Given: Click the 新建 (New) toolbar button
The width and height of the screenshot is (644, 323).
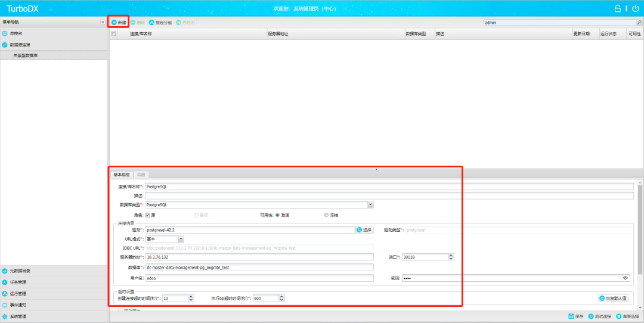Looking at the screenshot, I should (x=119, y=23).
